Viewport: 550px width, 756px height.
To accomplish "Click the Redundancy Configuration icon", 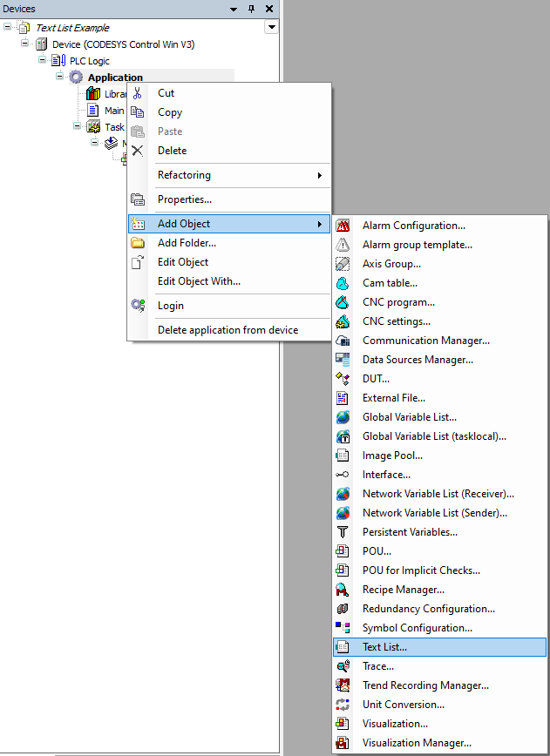I will point(343,609).
